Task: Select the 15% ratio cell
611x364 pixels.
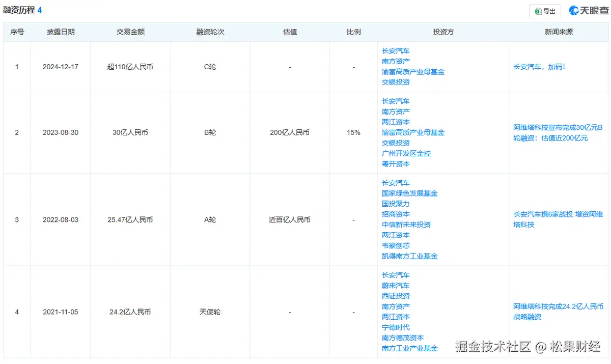Action: (x=353, y=132)
